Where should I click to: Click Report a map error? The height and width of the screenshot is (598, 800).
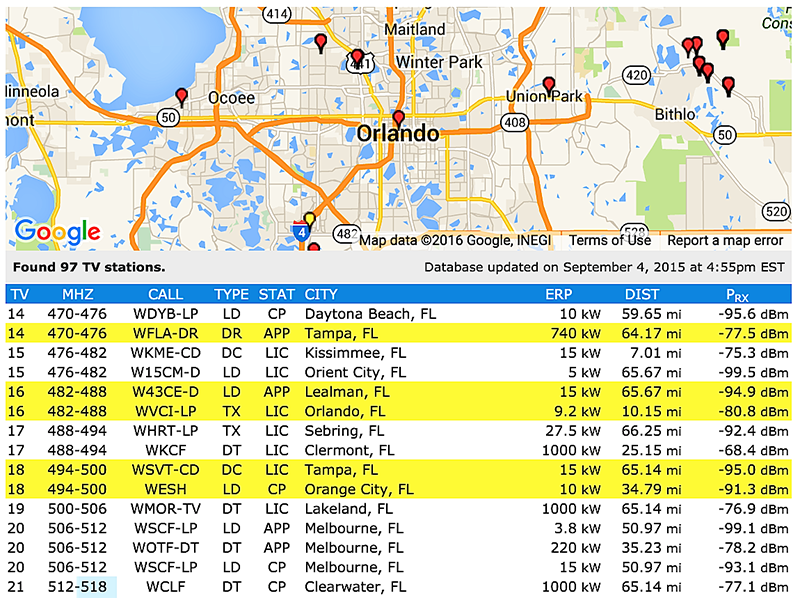tap(725, 240)
